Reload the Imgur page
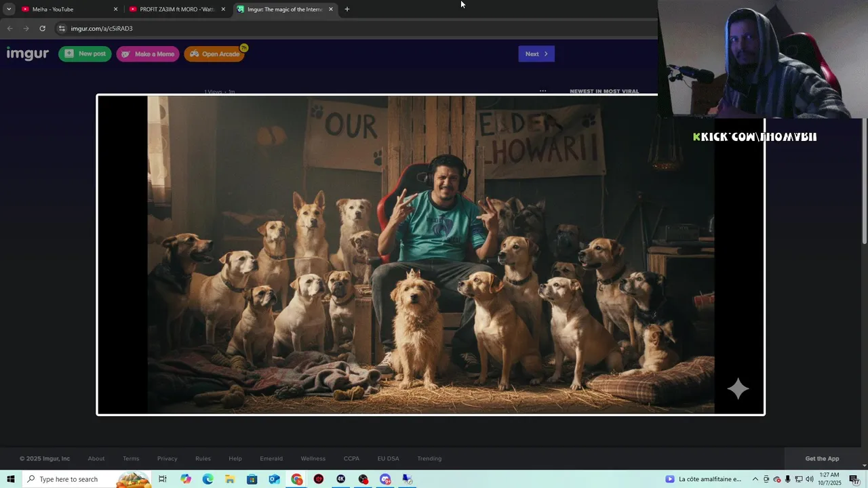Viewport: 868px width, 488px height. (42, 28)
